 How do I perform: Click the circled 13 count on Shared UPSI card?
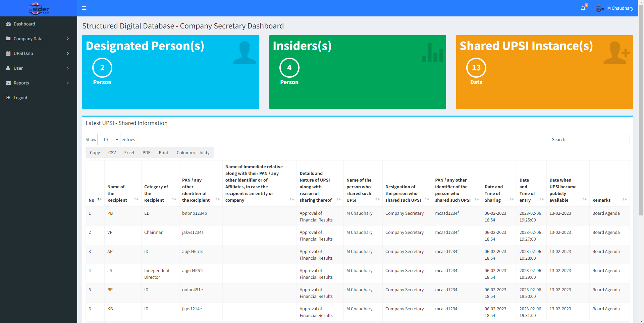point(476,68)
